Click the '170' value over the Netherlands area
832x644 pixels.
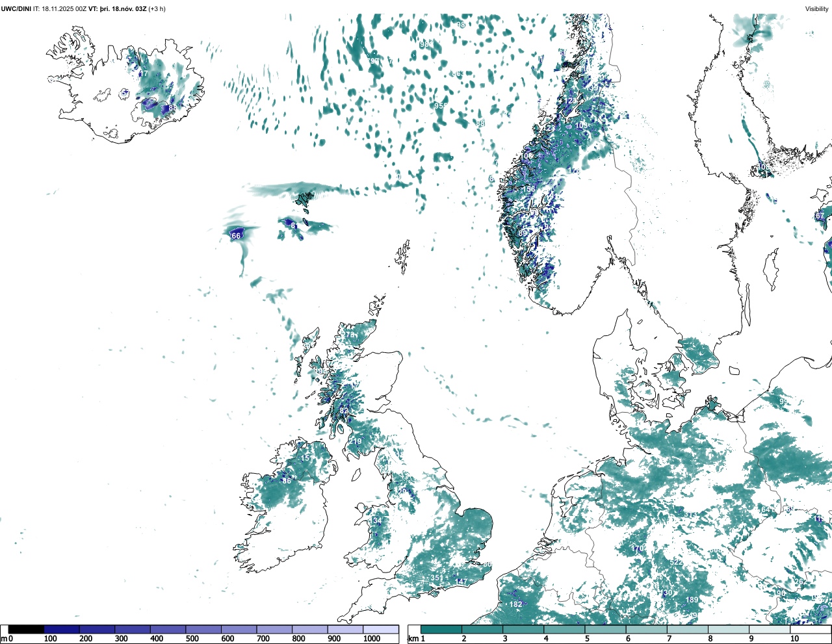coord(638,549)
